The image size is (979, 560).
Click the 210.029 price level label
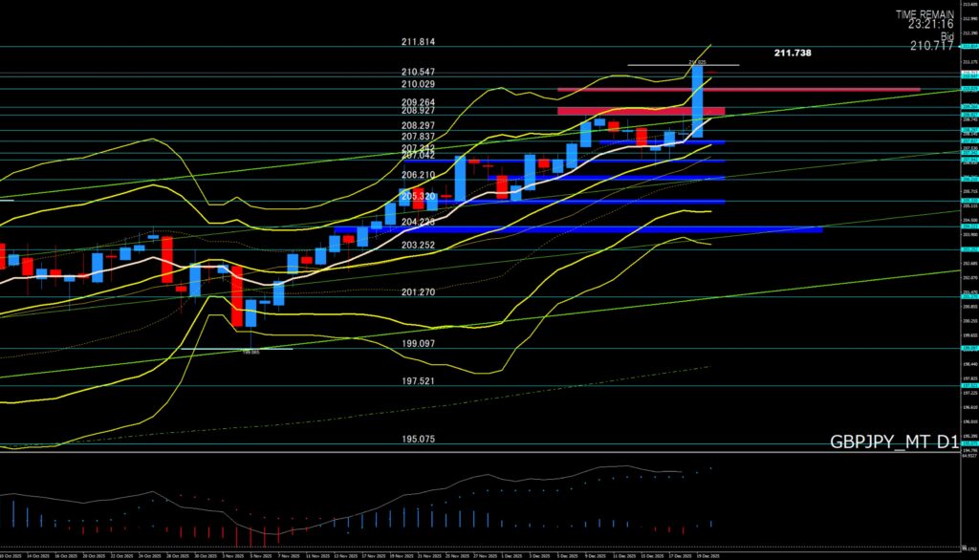pyautogui.click(x=419, y=85)
